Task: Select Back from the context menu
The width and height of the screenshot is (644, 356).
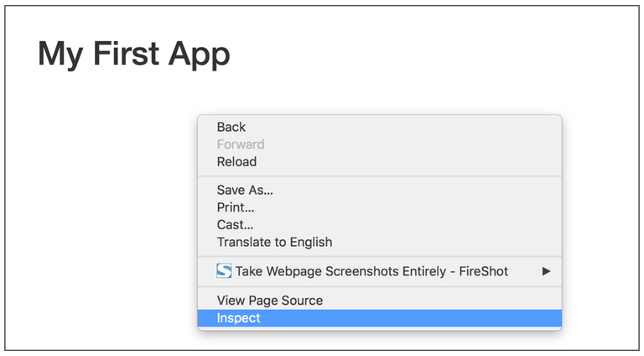Action: tap(231, 127)
